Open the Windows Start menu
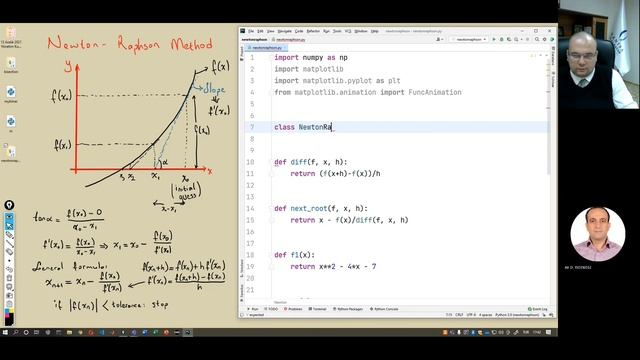The height and width of the screenshot is (360, 640). coord(5,332)
